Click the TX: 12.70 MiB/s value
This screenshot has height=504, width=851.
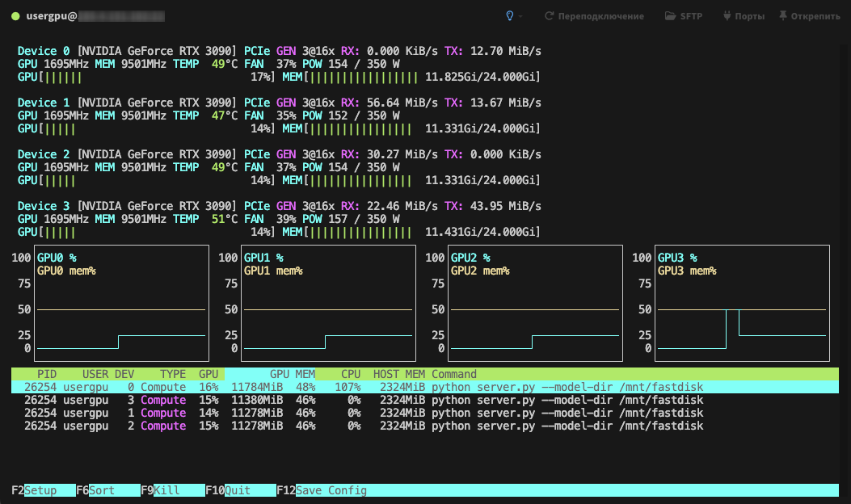pyautogui.click(x=492, y=51)
